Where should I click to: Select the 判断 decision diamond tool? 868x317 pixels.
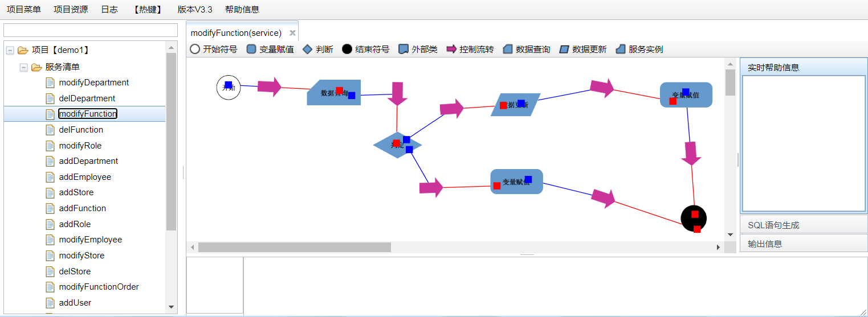317,50
